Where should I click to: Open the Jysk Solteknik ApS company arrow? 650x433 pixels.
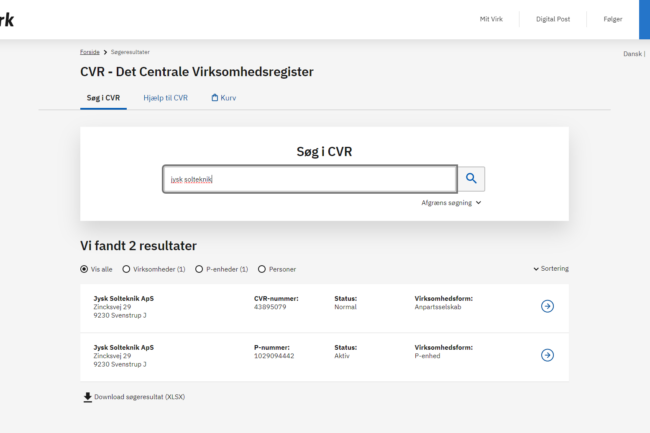tap(547, 306)
